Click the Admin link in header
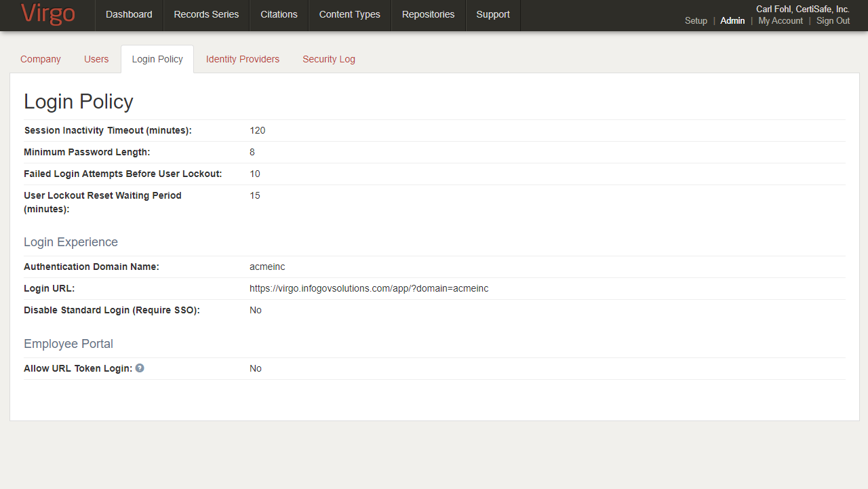Image resolution: width=868 pixels, height=489 pixels. pos(732,21)
